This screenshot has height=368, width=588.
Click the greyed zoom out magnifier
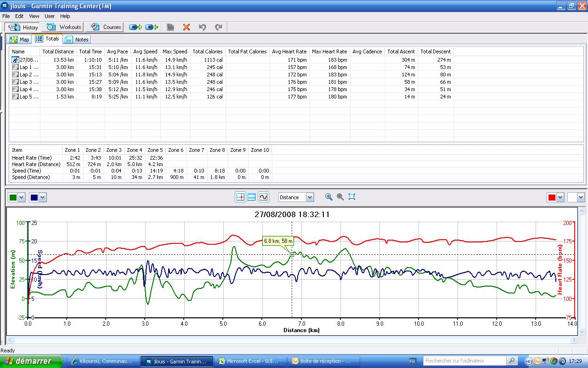tap(340, 197)
